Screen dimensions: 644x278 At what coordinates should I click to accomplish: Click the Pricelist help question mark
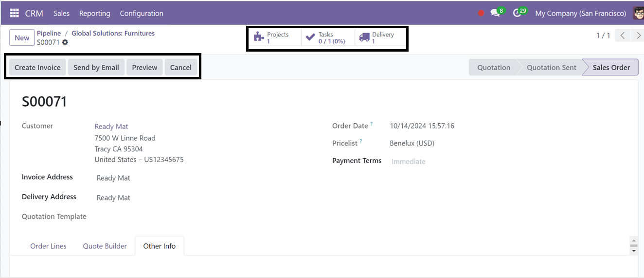coord(361,141)
